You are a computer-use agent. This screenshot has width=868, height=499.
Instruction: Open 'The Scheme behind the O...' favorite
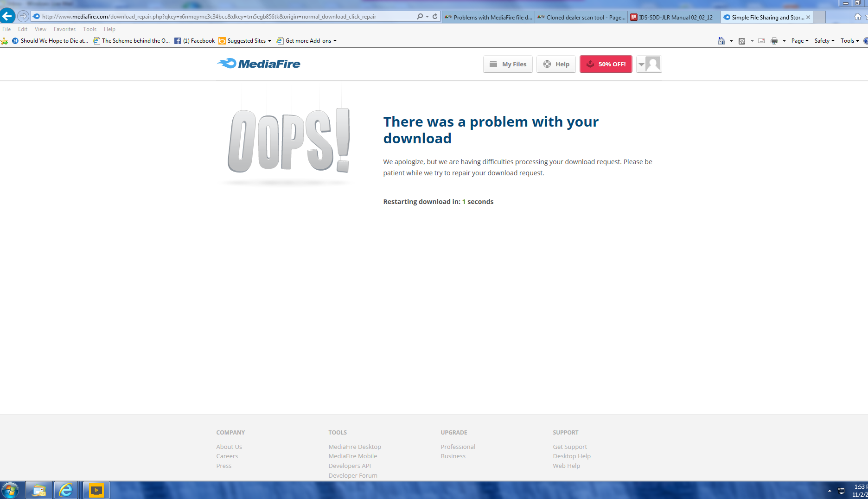point(131,41)
